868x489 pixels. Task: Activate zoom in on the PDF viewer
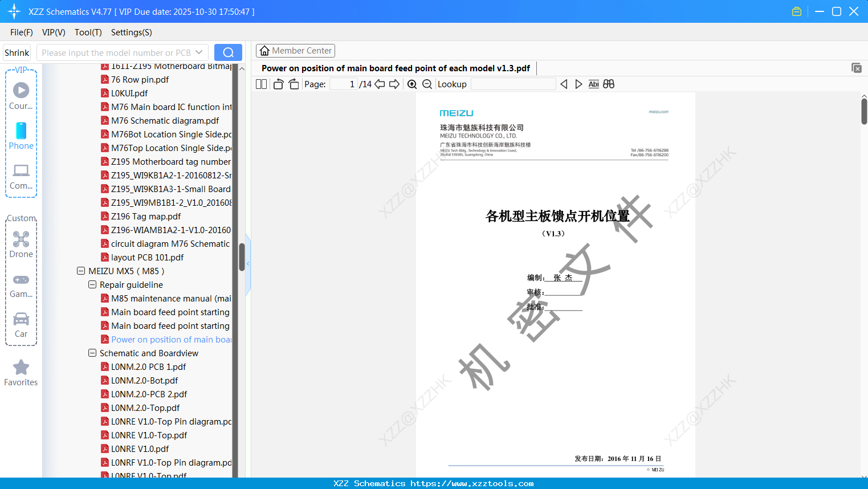[412, 84]
